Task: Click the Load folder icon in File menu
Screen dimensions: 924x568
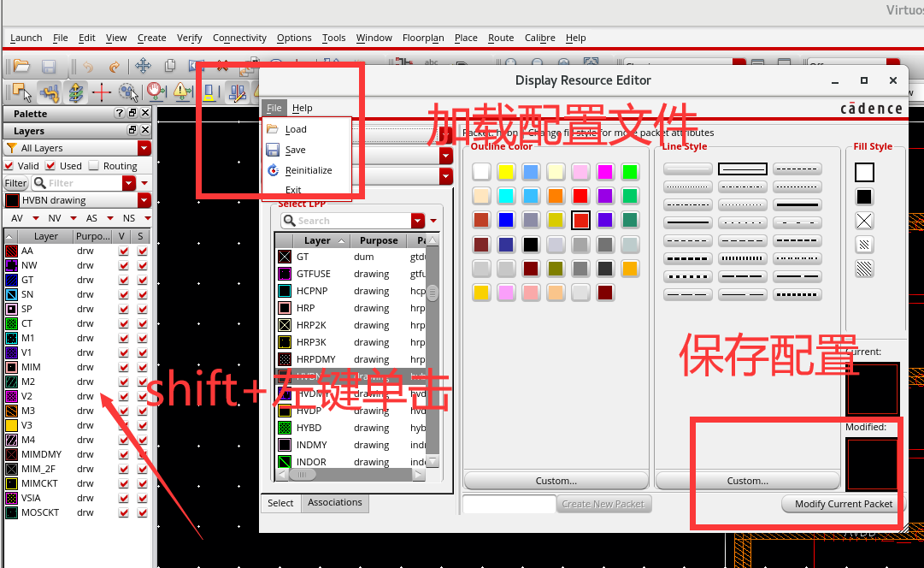Action: (x=273, y=128)
